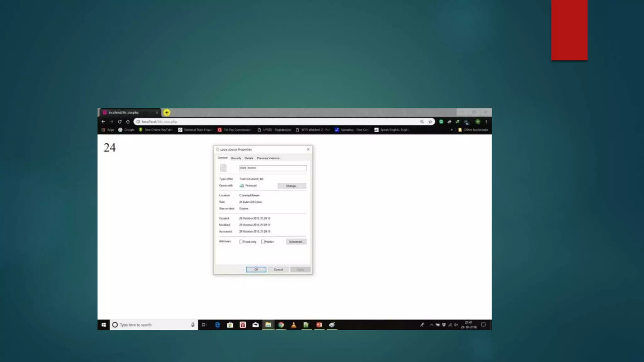Open Other bookmarks folder
The width and height of the screenshot is (644, 362).
click(473, 130)
